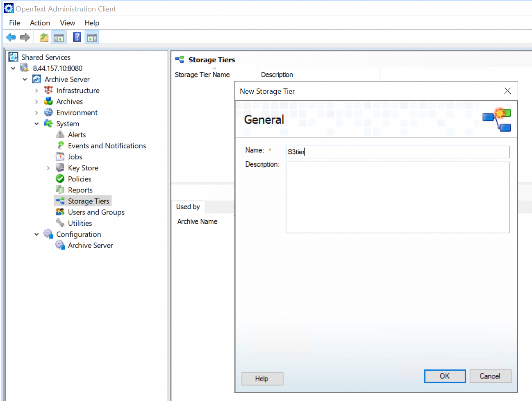This screenshot has width=532, height=401.
Task: Select the Utilities tree item label
Action: point(80,223)
